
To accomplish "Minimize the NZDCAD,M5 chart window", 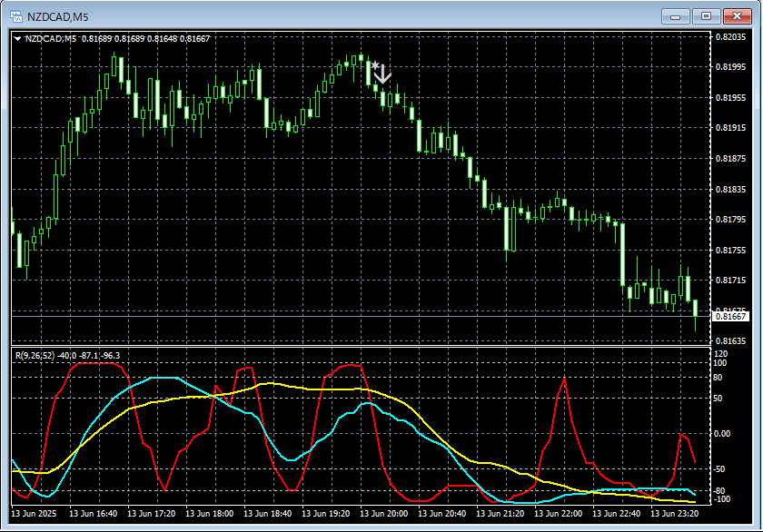I will pyautogui.click(x=677, y=15).
